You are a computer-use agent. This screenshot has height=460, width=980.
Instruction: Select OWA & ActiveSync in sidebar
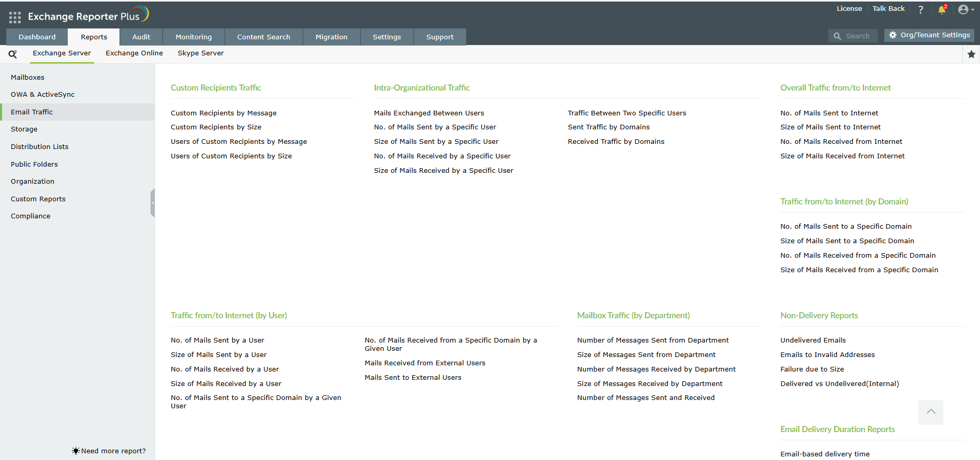coord(78,95)
